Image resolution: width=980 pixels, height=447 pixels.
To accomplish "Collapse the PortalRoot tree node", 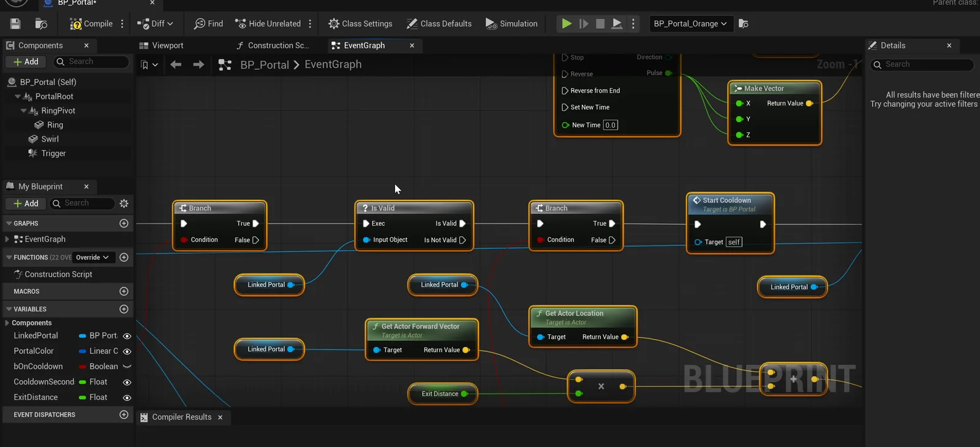I will coord(18,96).
